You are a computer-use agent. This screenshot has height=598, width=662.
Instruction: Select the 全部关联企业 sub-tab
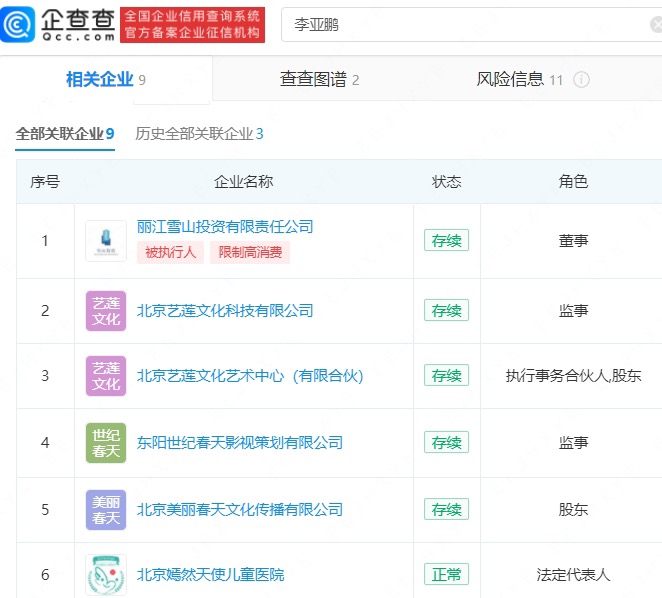coord(65,134)
